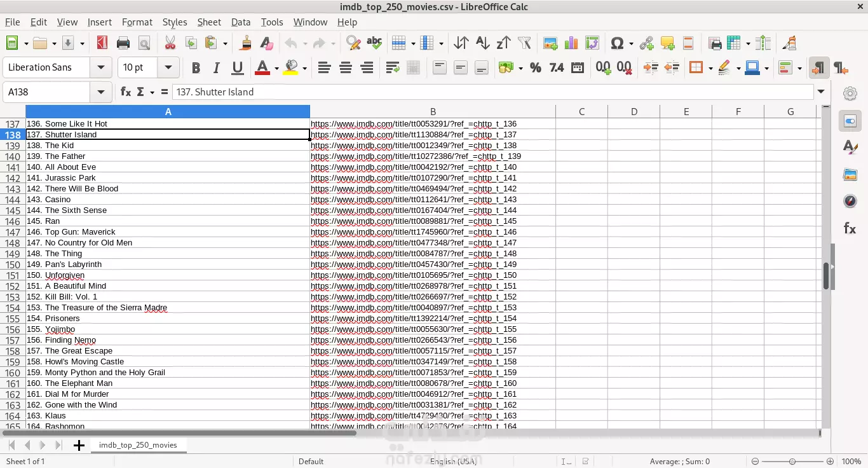Toggle Bold formatting

pyautogui.click(x=196, y=67)
